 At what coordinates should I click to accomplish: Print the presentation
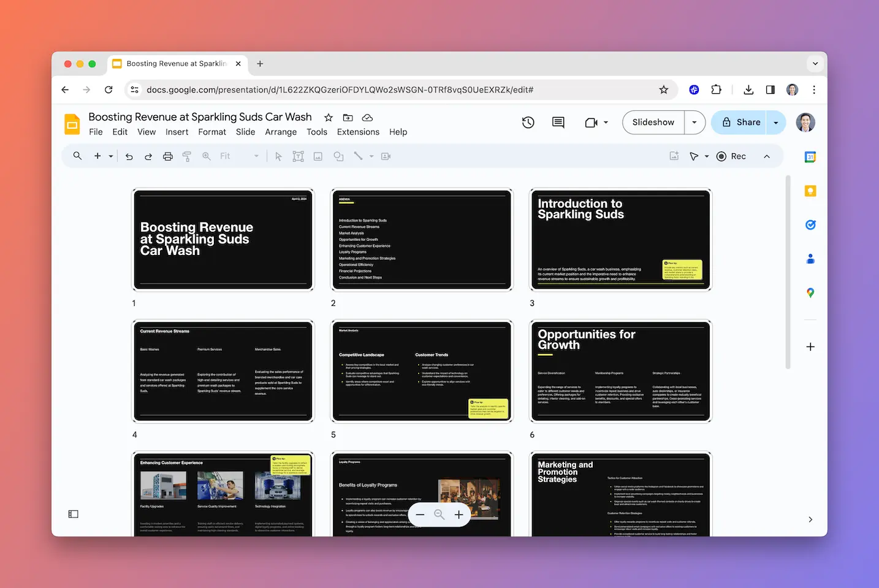pos(168,156)
